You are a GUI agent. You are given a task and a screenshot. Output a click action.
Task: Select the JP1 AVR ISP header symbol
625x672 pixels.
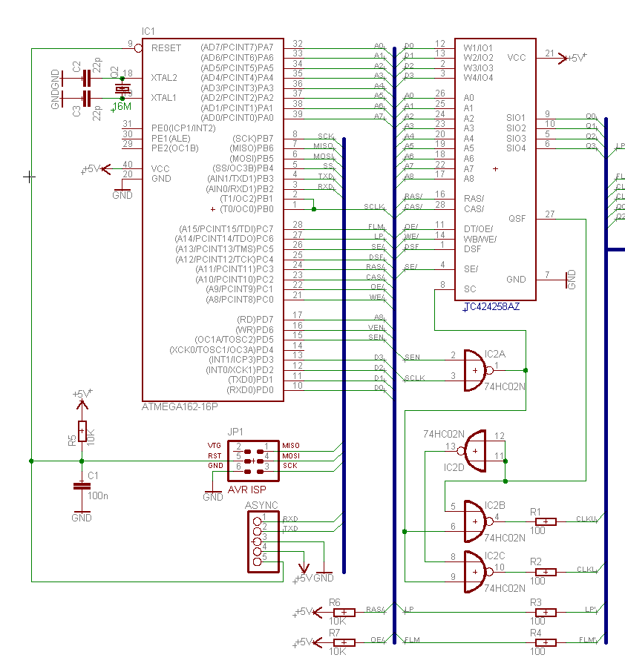pyautogui.click(x=254, y=461)
